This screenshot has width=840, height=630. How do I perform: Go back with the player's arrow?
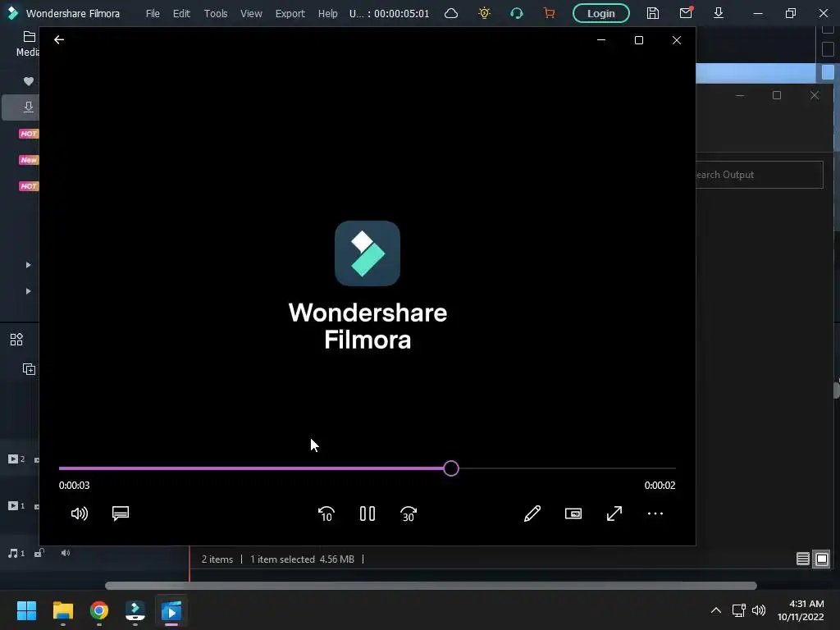pyautogui.click(x=59, y=39)
